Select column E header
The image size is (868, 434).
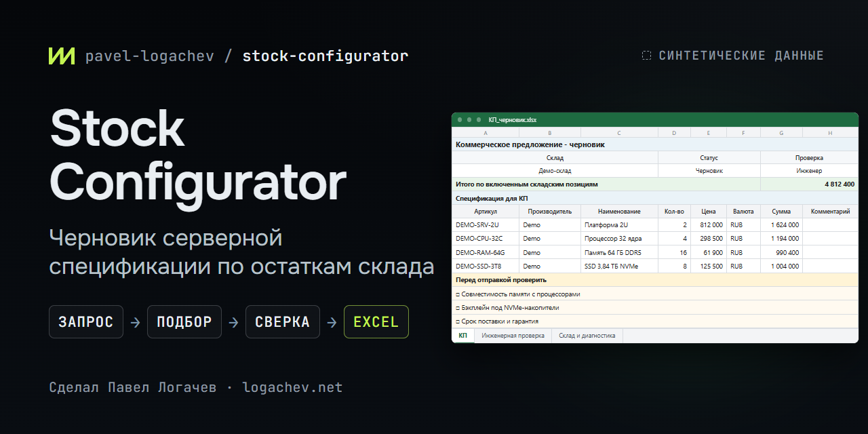[x=709, y=133]
